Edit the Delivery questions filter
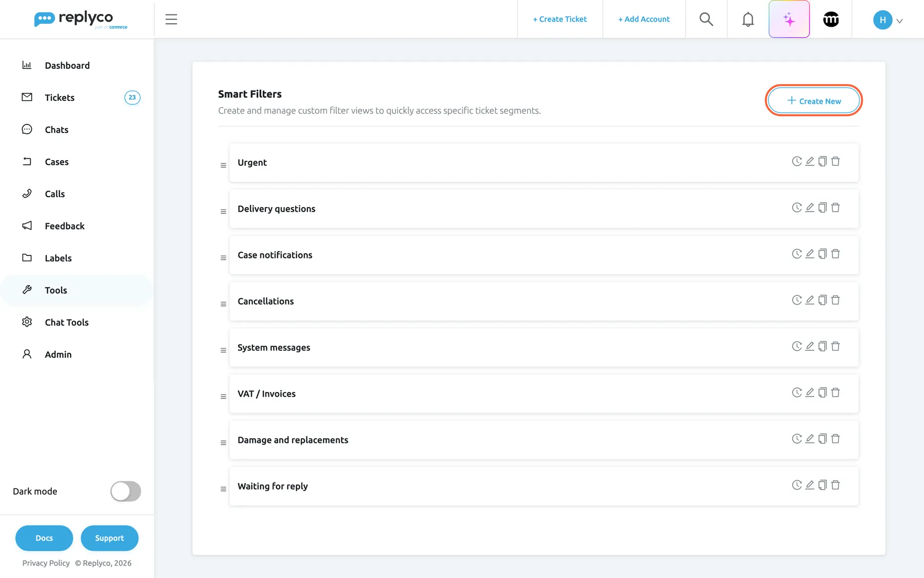The image size is (924, 578). [810, 208]
